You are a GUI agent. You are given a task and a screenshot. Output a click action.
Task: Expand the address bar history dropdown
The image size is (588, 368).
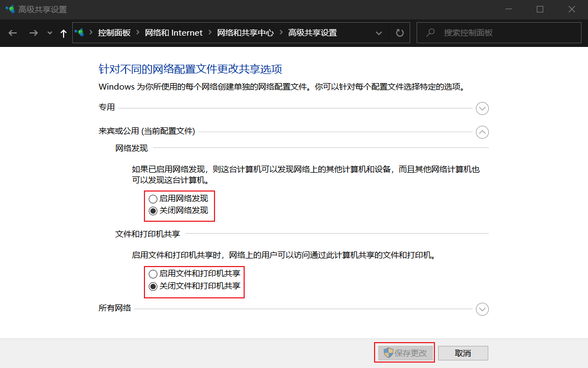(379, 33)
